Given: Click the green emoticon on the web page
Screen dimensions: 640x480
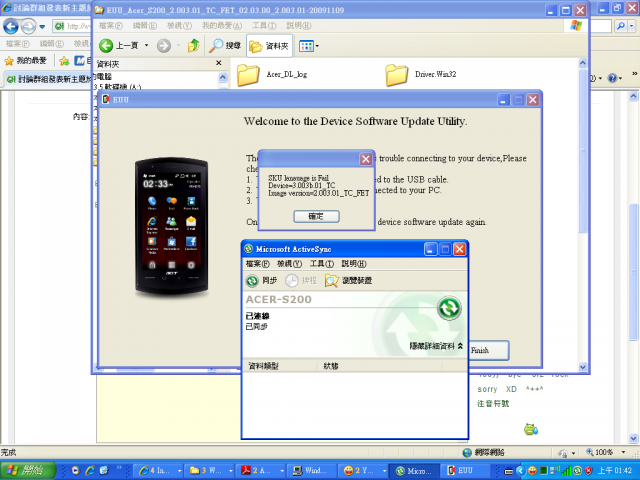Looking at the screenshot, I should (x=531, y=429).
